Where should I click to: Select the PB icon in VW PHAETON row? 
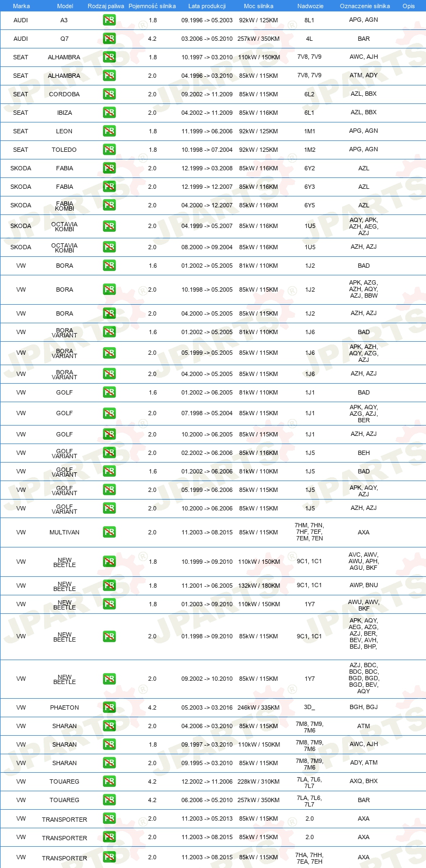(x=109, y=707)
